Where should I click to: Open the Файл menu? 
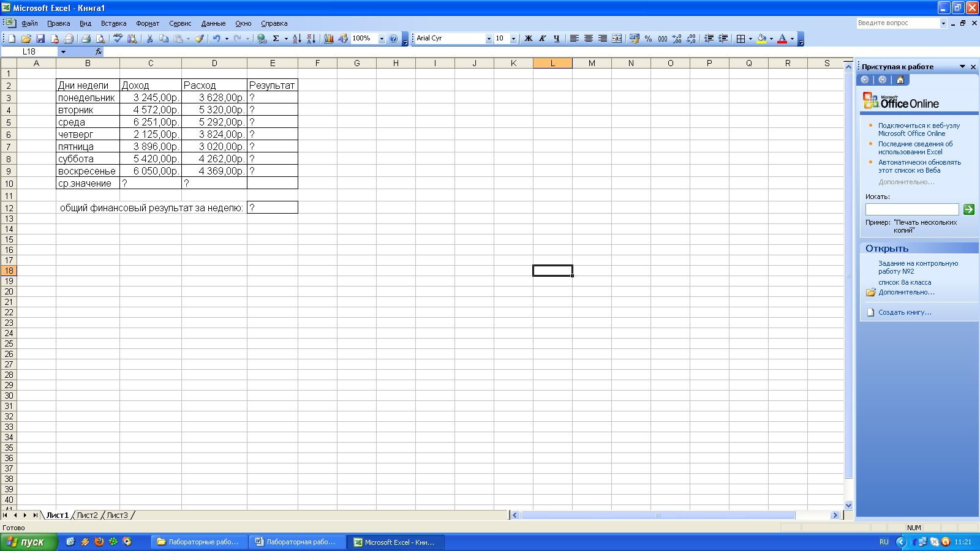pos(29,23)
